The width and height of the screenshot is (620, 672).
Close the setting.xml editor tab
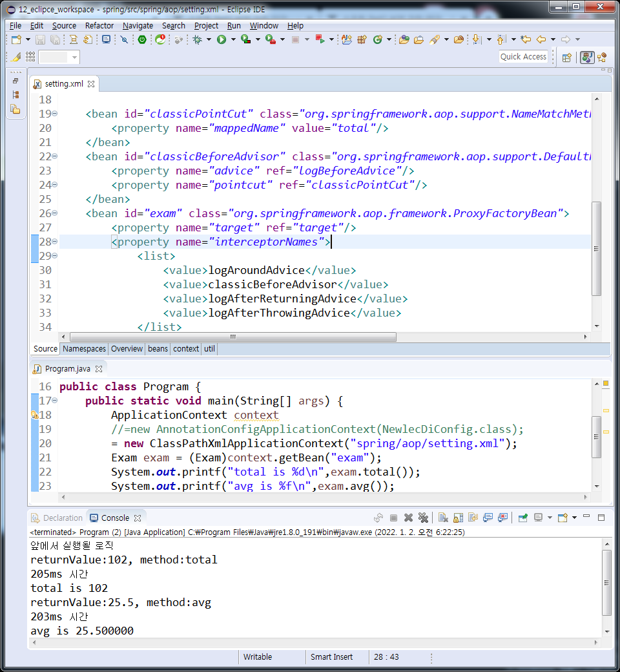pyautogui.click(x=91, y=84)
